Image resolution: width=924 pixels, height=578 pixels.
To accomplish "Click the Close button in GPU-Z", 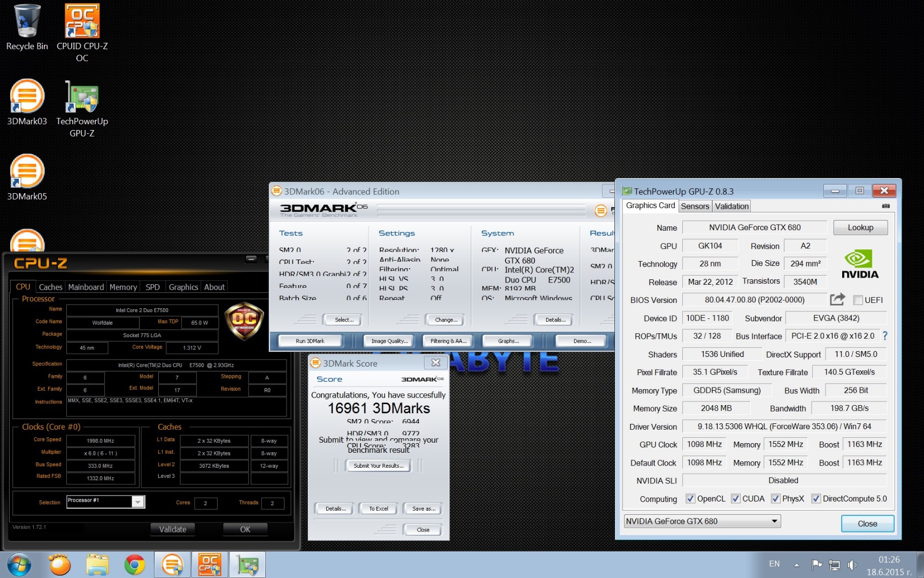I will pyautogui.click(x=867, y=523).
